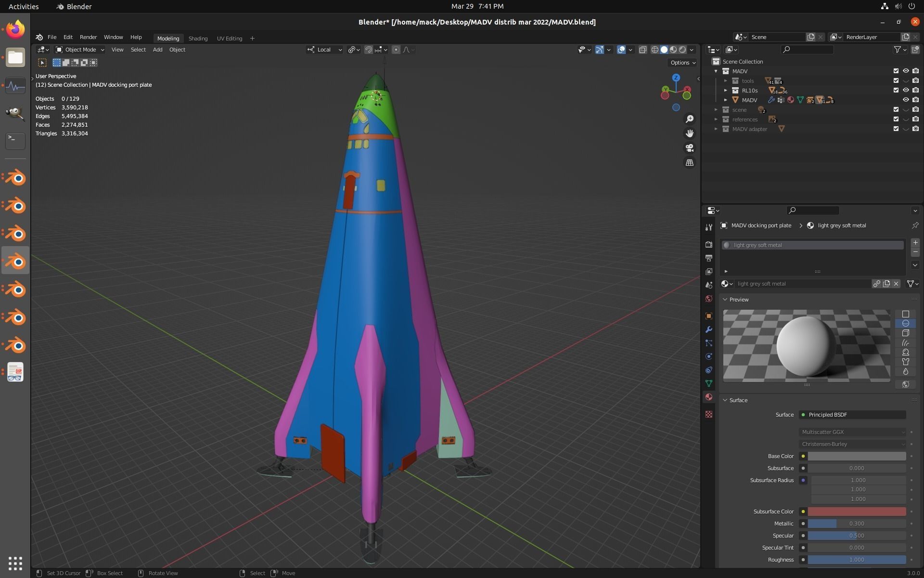
Task: Select rendered viewport shading
Action: coord(682,50)
